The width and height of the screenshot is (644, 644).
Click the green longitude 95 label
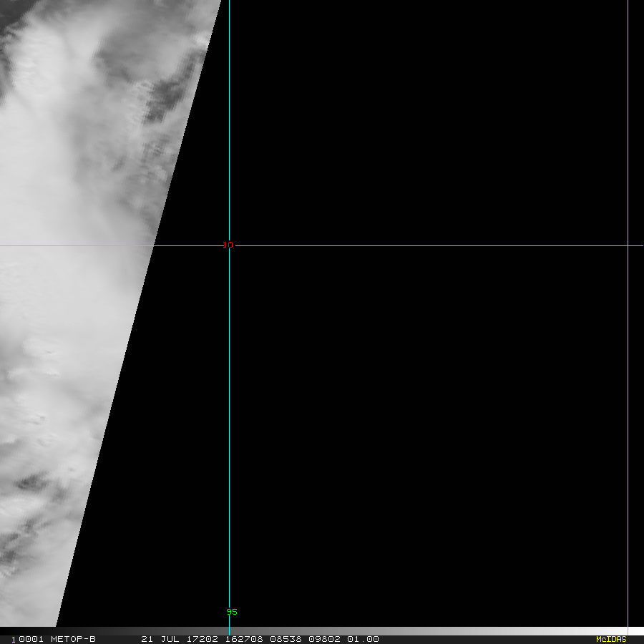(232, 612)
